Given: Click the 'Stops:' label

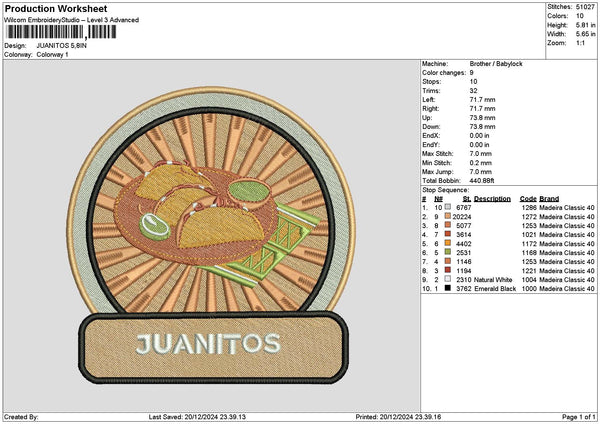Looking at the screenshot, I should click(x=431, y=82).
